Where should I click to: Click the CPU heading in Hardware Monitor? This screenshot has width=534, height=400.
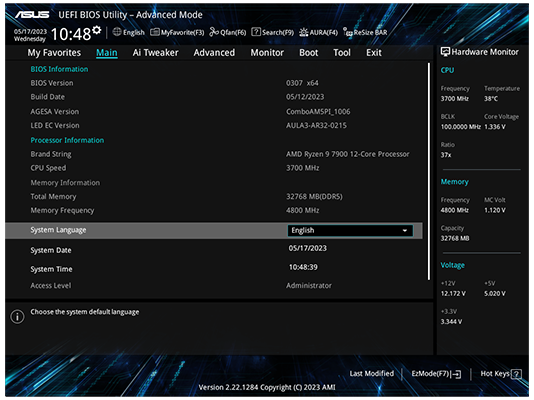[x=447, y=70]
